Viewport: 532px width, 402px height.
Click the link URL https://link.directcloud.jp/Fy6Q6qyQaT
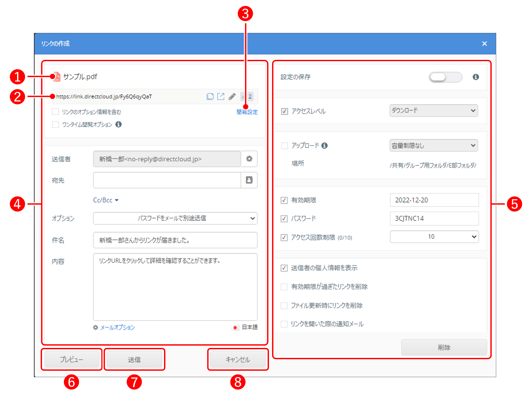pyautogui.click(x=104, y=96)
